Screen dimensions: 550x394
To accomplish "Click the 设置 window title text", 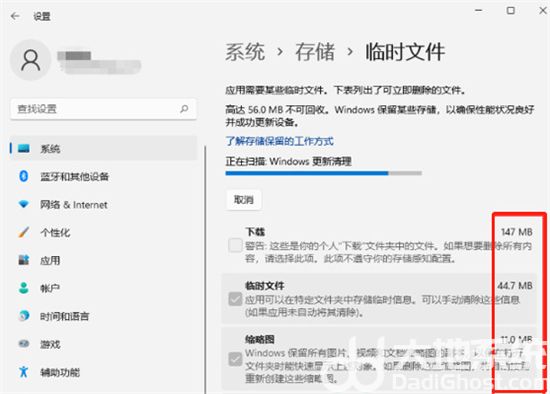I will [42, 16].
